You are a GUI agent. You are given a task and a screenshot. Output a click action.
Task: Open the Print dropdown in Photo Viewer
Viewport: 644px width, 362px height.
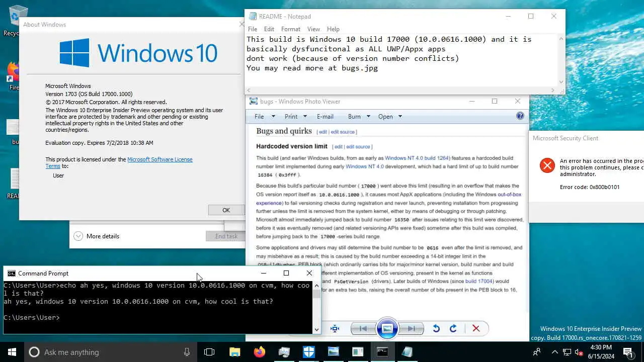click(296, 116)
